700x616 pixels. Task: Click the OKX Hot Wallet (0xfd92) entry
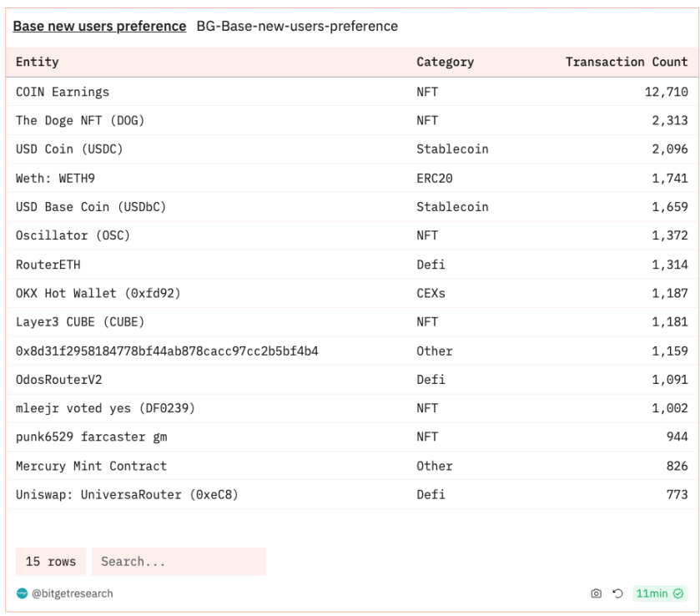[x=98, y=293]
